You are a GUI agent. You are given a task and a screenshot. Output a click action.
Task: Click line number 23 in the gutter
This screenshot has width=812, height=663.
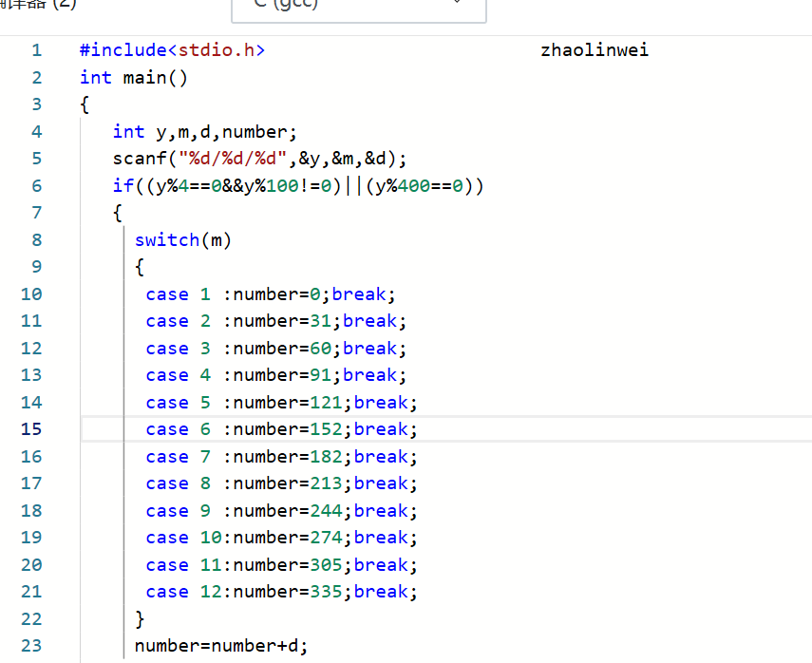31,645
